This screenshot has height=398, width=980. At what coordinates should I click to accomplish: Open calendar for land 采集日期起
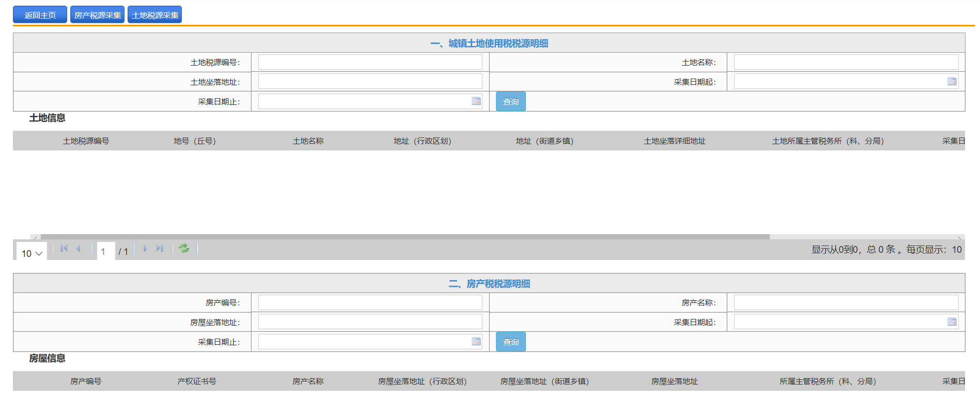tap(952, 81)
